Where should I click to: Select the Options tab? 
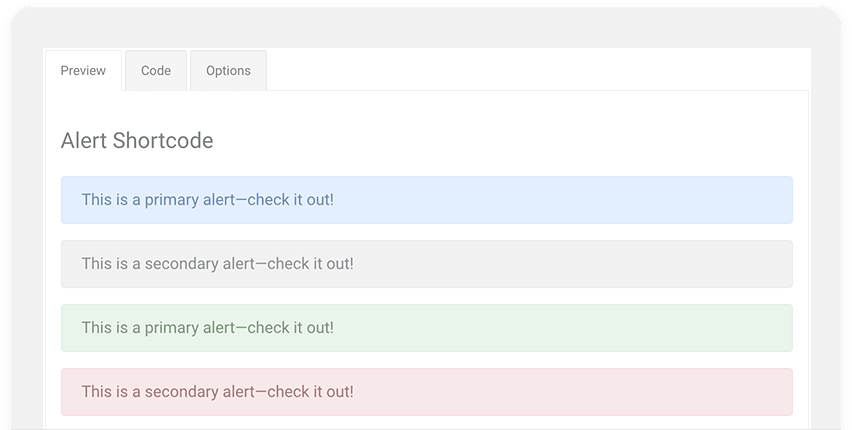tap(228, 71)
